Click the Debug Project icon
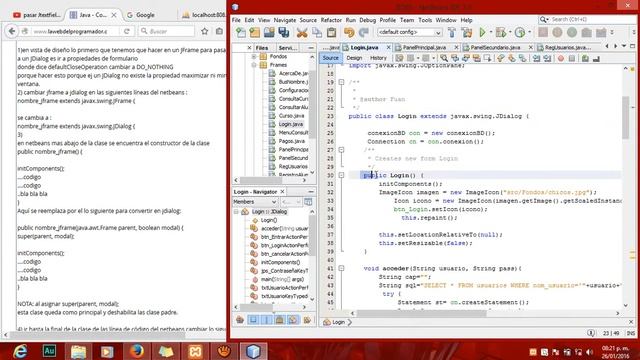Screen dimensions: 640x360 tap(501, 32)
